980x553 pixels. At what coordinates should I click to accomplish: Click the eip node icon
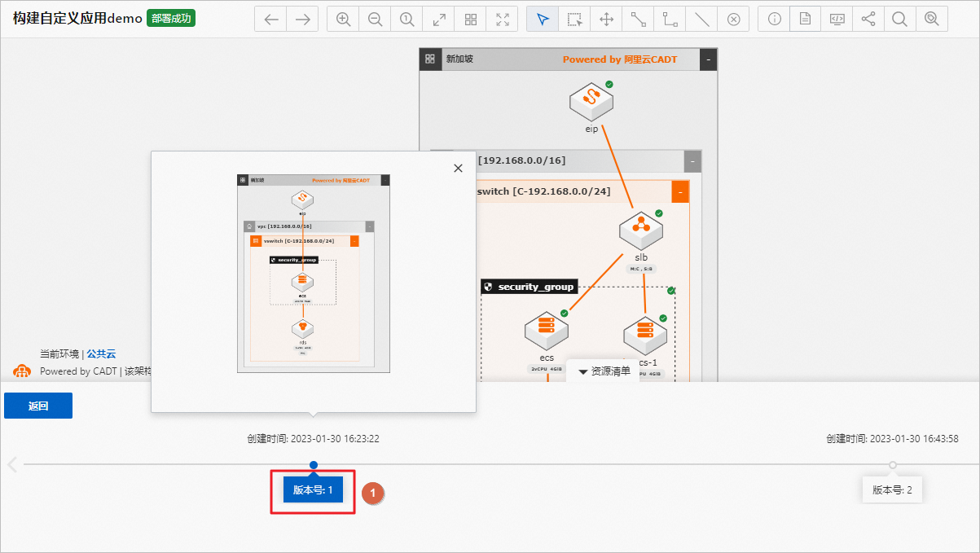pos(591,101)
